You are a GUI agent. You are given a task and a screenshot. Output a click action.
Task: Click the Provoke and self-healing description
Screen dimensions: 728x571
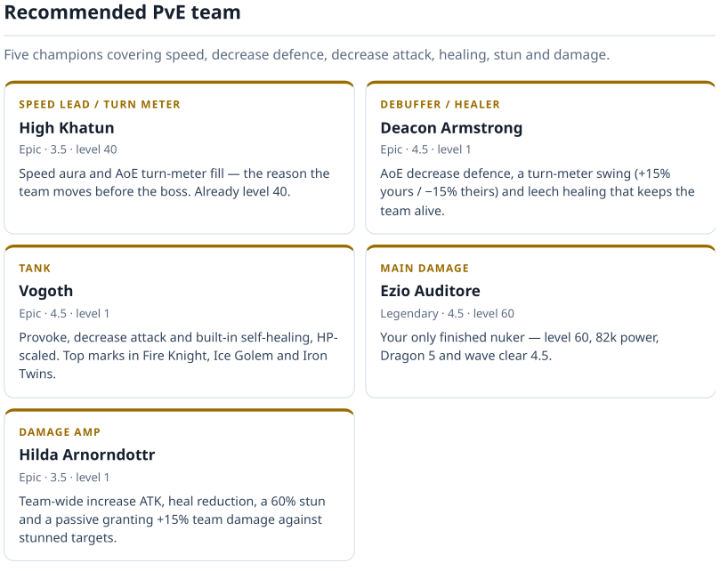point(178,355)
